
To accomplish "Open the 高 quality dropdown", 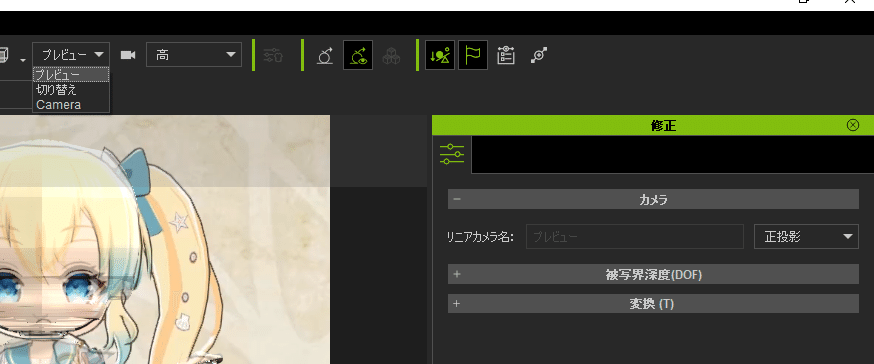I will [x=194, y=55].
